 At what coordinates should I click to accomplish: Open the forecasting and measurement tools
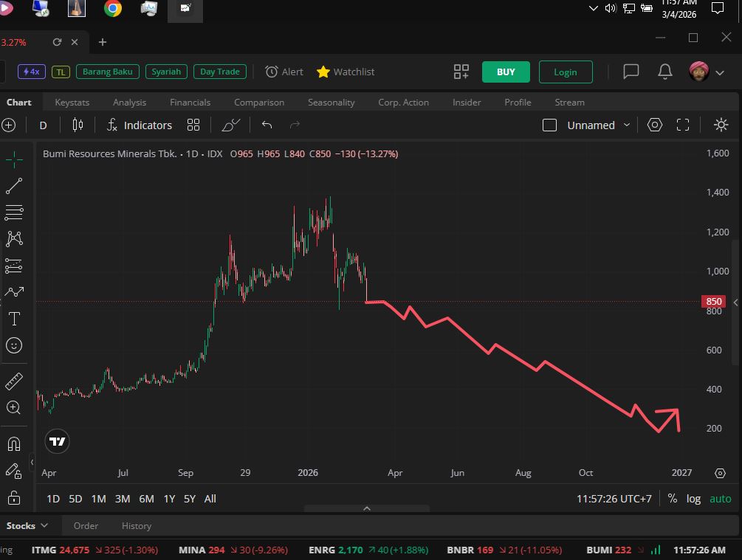tap(14, 266)
